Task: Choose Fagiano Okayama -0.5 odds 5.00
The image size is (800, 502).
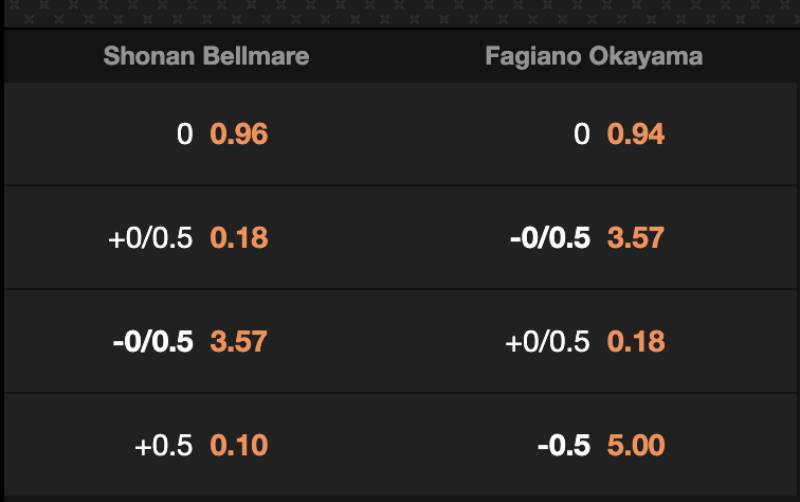Action: (635, 445)
